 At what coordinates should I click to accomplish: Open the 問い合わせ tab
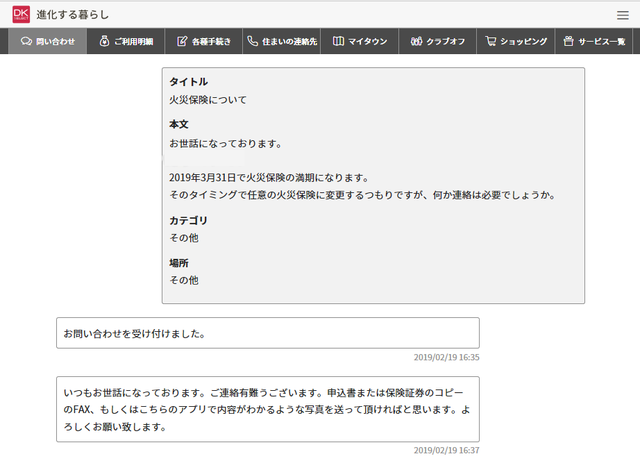(x=47, y=41)
